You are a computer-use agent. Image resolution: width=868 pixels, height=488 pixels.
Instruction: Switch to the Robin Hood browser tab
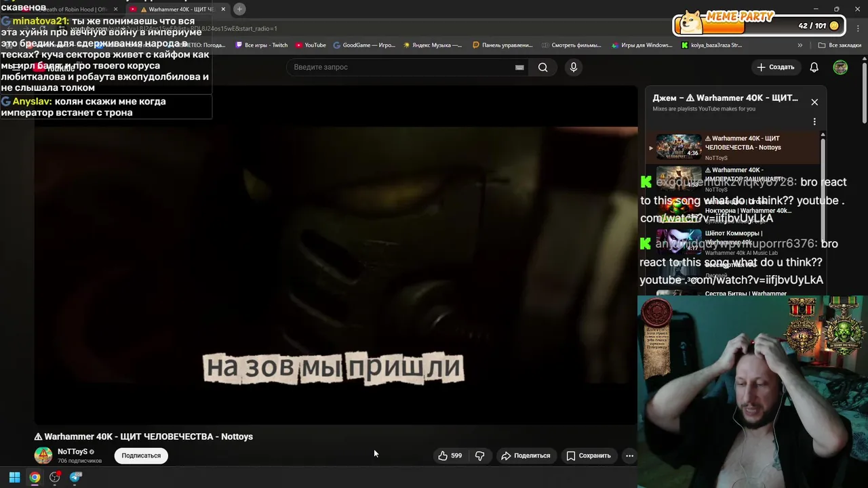point(75,9)
